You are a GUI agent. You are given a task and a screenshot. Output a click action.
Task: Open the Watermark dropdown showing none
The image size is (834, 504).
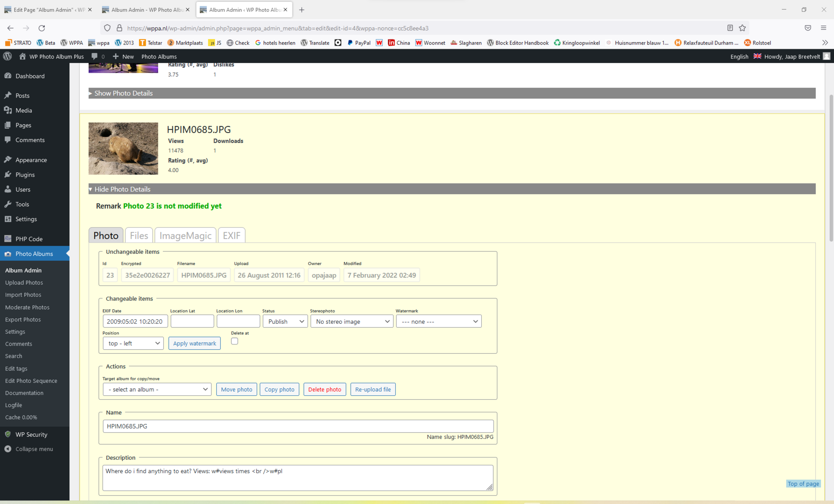439,321
